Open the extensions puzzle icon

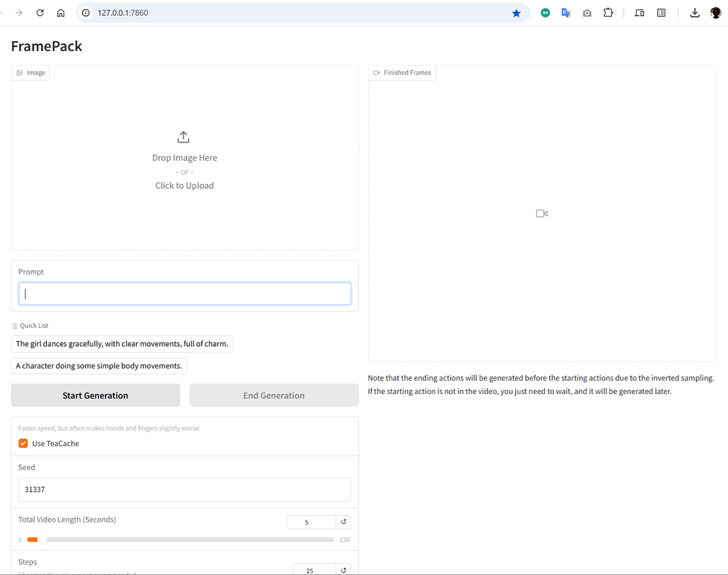pyautogui.click(x=608, y=13)
